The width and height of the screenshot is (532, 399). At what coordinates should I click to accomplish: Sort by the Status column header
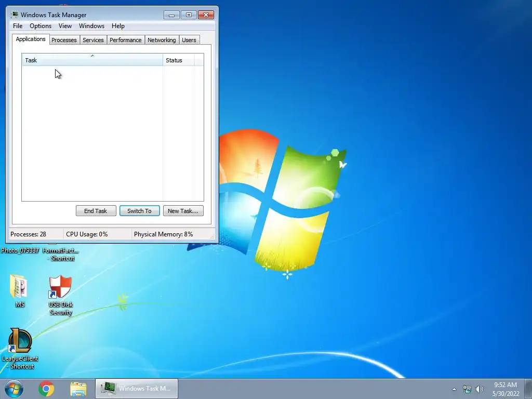coord(179,60)
